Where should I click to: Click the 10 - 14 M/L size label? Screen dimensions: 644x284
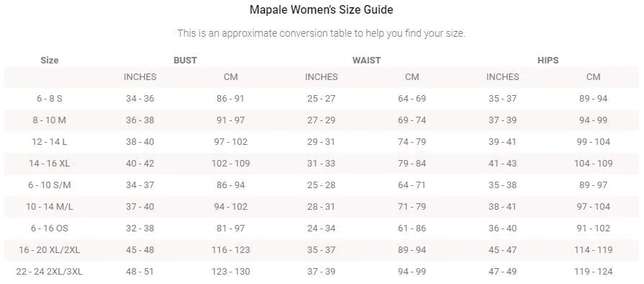[49, 207]
